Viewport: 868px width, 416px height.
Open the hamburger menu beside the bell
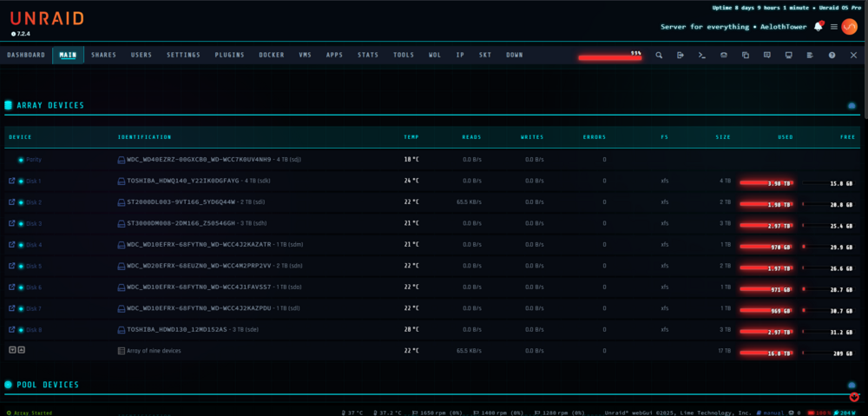coord(833,27)
